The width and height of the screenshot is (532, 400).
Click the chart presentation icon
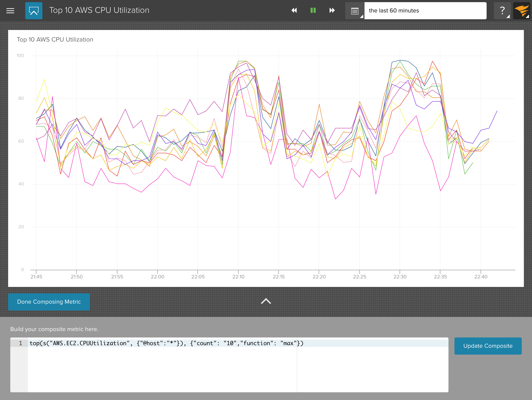pos(34,10)
